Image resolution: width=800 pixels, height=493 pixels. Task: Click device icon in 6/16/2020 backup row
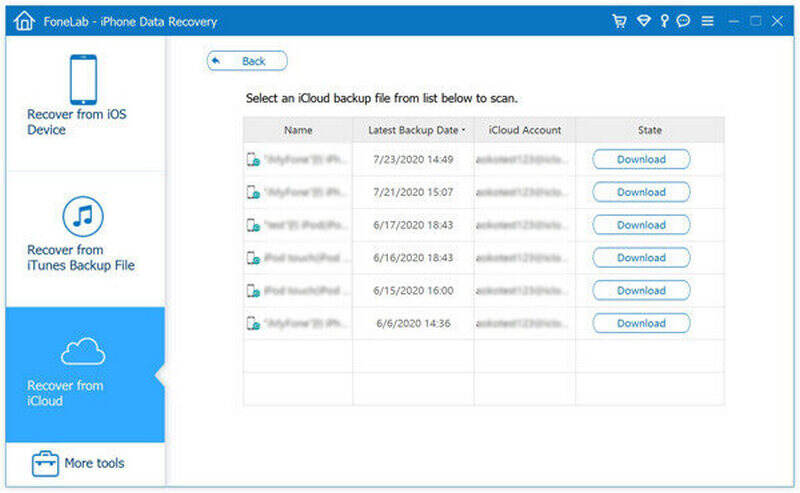click(x=254, y=258)
